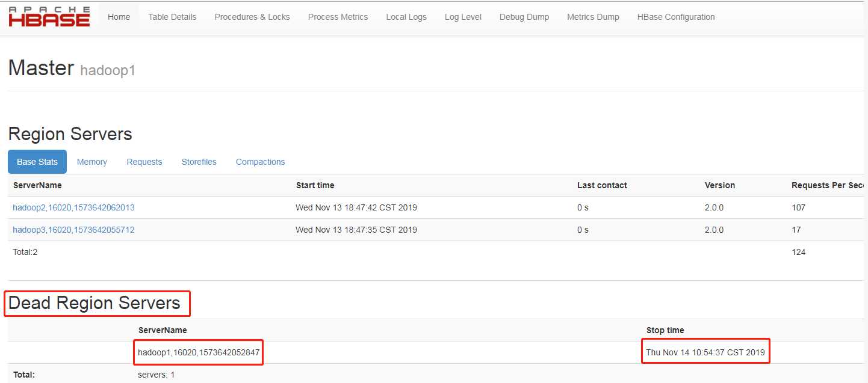This screenshot has width=868, height=383.
Task: Click the Region Servers heading
Action: click(x=70, y=133)
